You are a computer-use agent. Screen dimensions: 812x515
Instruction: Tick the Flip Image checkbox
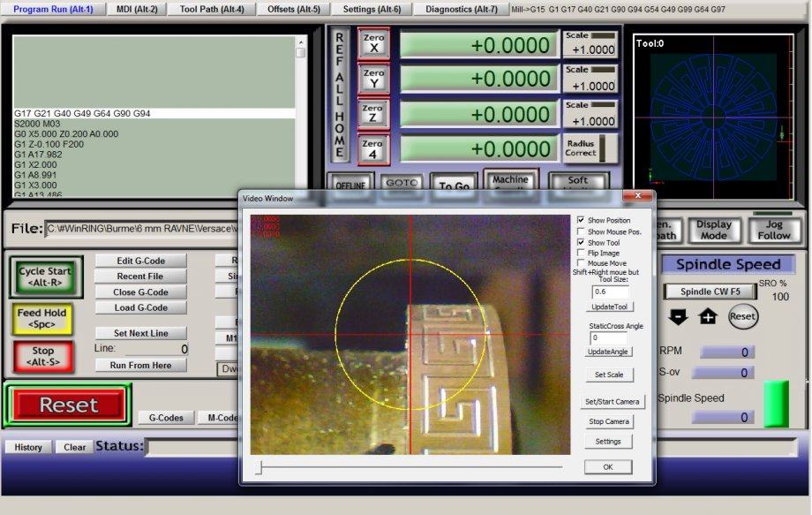point(580,253)
